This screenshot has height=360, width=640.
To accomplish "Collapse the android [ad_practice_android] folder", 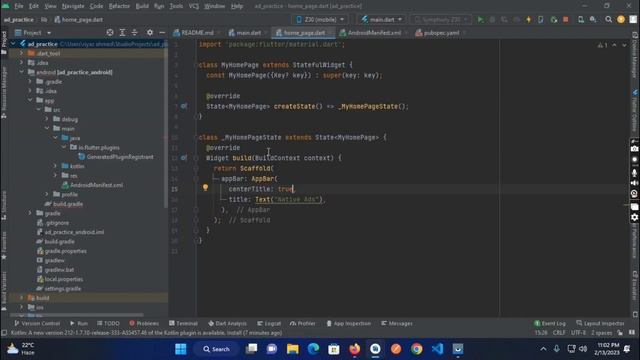I will coord(22,72).
